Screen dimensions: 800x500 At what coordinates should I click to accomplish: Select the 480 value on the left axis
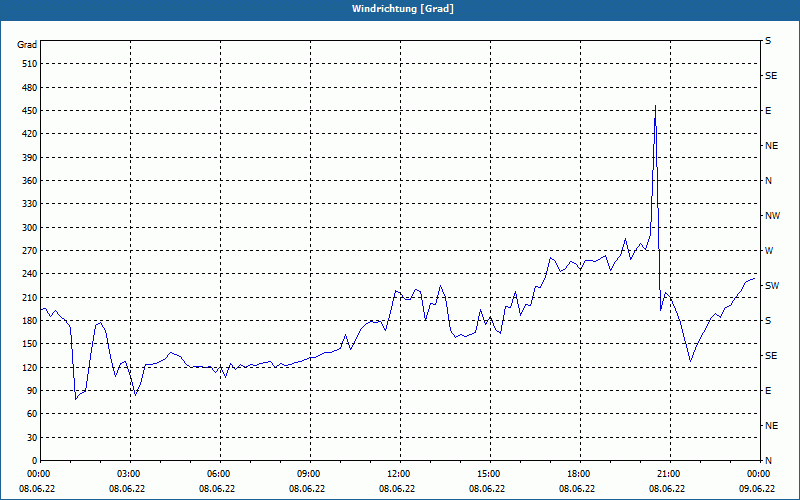pos(30,88)
